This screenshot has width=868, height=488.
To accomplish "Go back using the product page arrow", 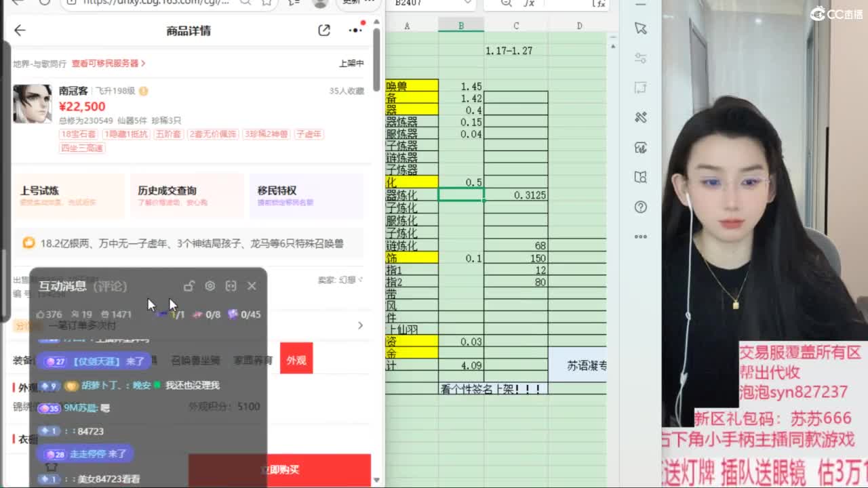I will (20, 30).
